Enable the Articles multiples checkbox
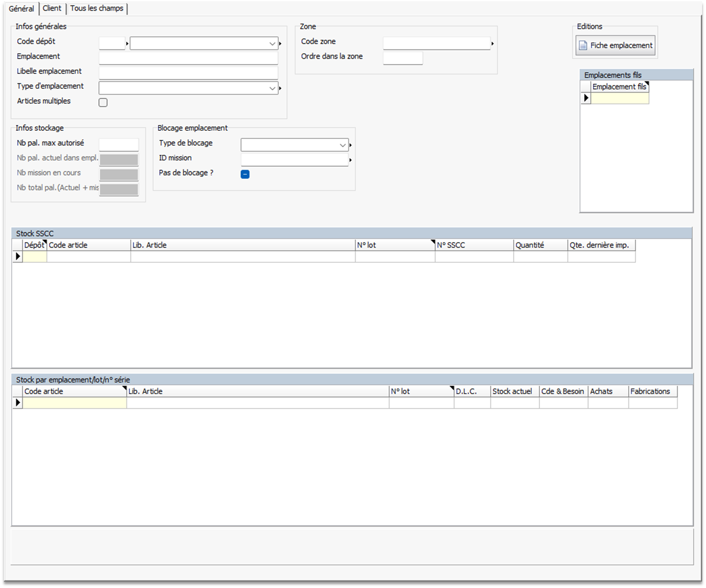The image size is (706, 588). (103, 103)
